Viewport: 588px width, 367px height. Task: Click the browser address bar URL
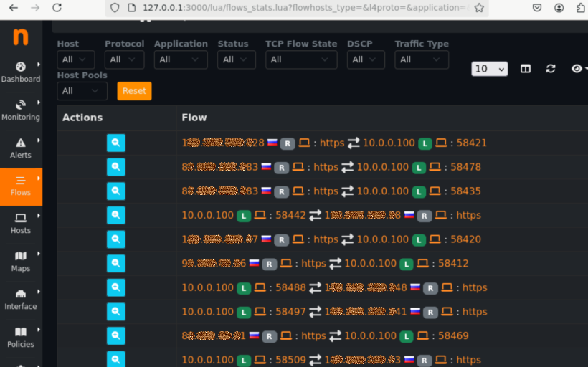[x=305, y=8]
